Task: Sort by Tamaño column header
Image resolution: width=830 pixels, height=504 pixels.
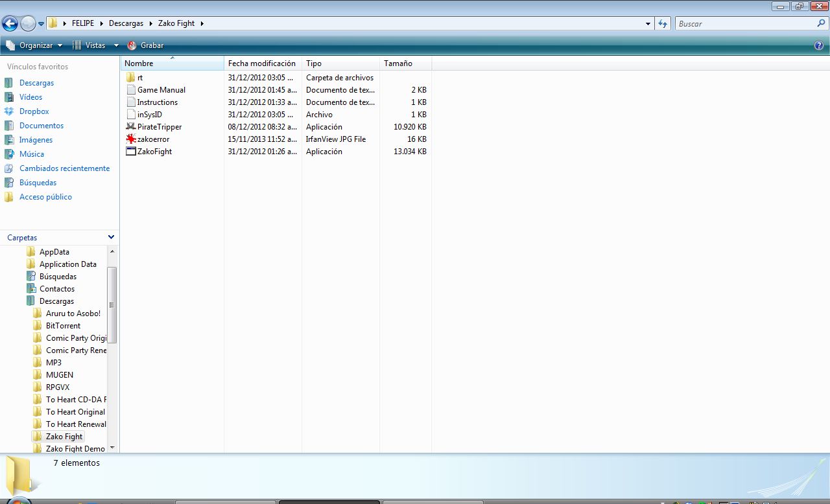Action: pyautogui.click(x=397, y=63)
